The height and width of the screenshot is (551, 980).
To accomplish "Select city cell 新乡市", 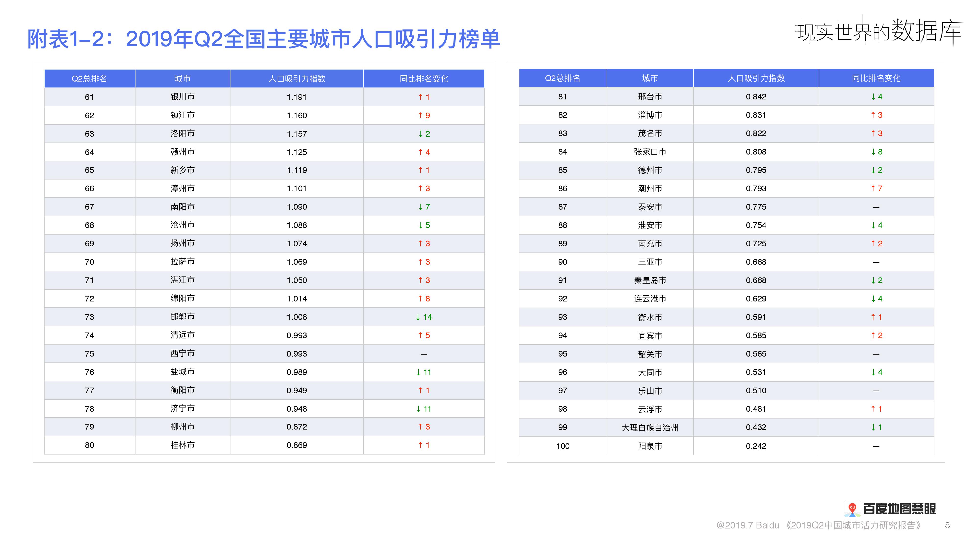I will point(183,170).
